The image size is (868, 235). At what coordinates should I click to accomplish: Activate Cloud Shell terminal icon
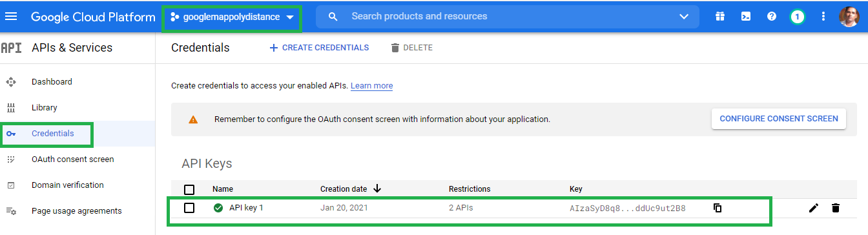point(745,17)
